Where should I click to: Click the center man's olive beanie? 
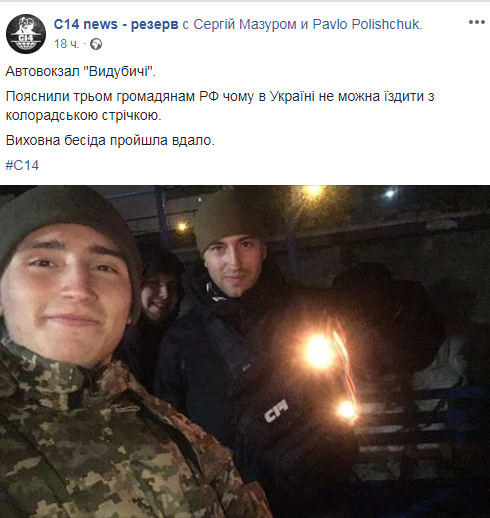[x=230, y=218]
